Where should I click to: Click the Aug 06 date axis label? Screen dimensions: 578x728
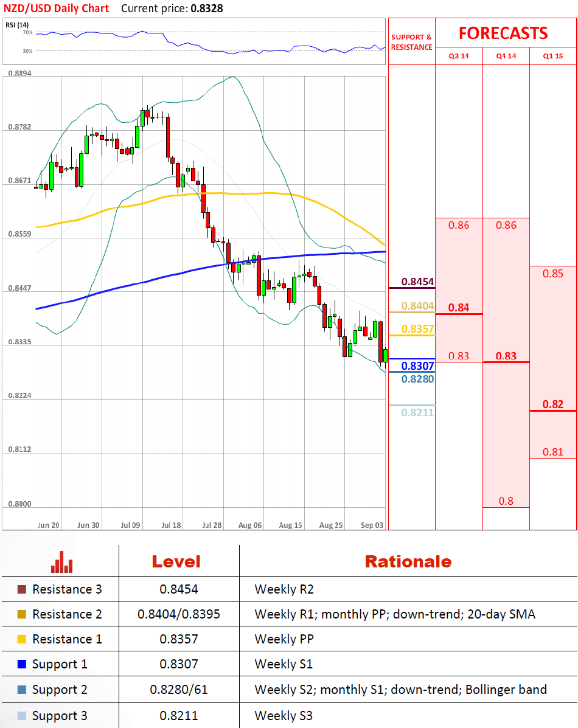coord(250,525)
